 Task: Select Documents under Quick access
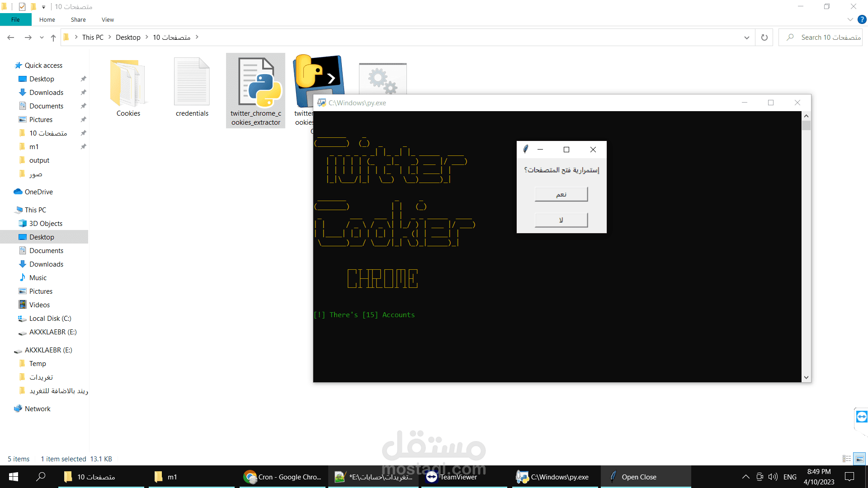pos(46,106)
